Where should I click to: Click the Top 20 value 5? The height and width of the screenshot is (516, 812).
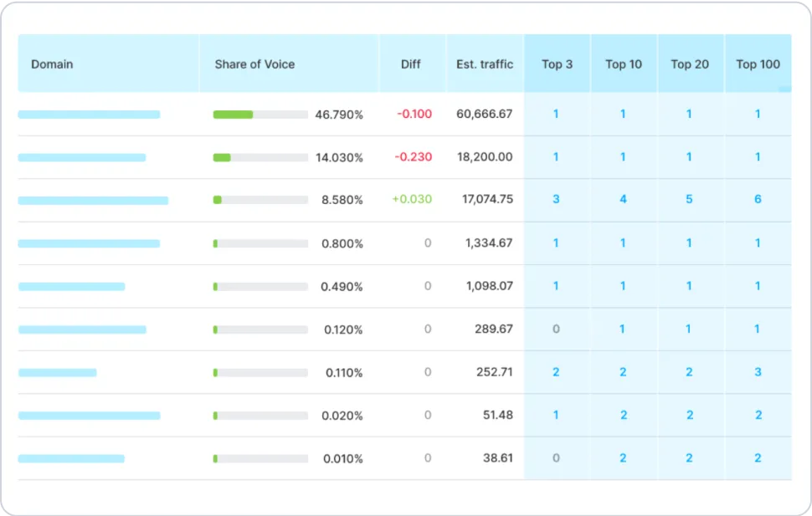(689, 200)
